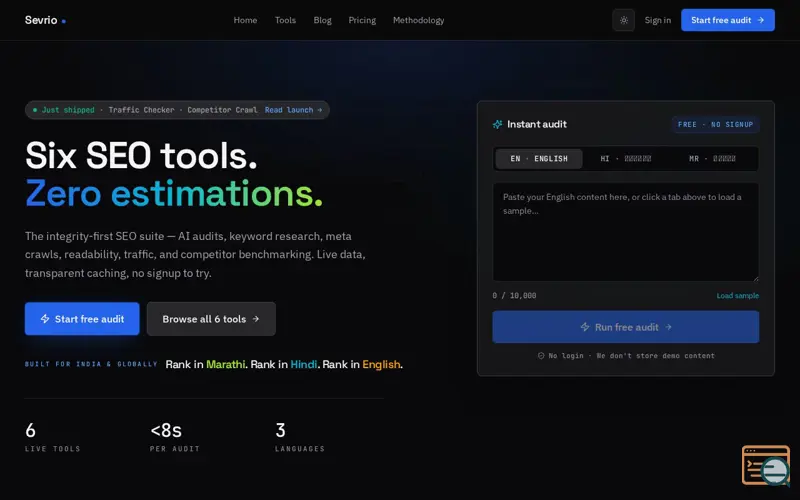Click the Instant audit sparkle icon
This screenshot has width=800, height=500.
pos(497,124)
